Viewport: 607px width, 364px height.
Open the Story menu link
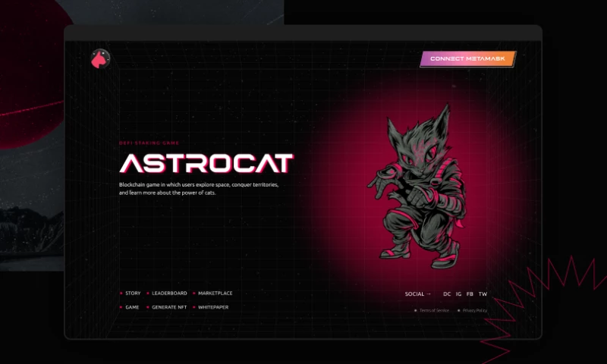click(133, 293)
